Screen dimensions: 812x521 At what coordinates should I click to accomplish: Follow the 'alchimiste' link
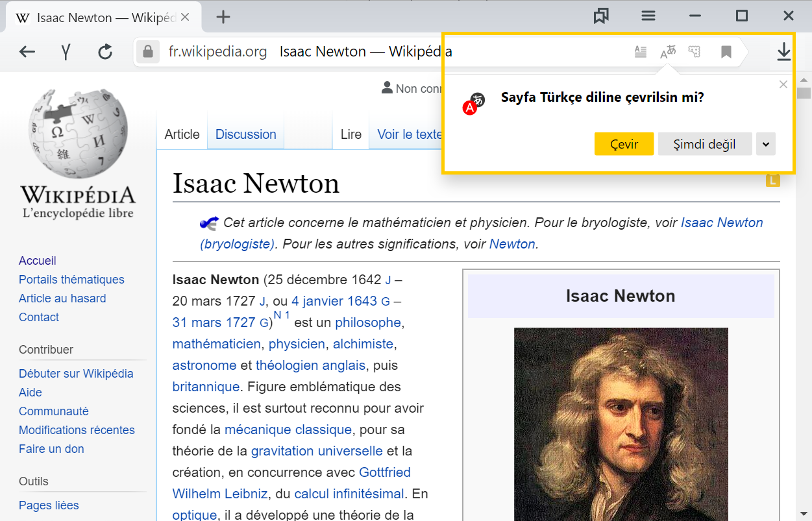(x=363, y=344)
